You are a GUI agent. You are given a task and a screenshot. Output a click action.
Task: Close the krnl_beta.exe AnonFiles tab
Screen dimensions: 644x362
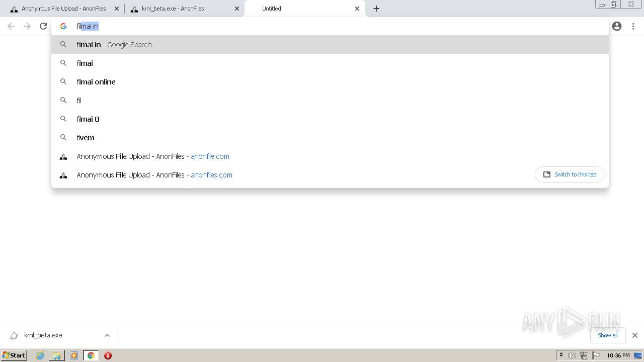pos(237,9)
